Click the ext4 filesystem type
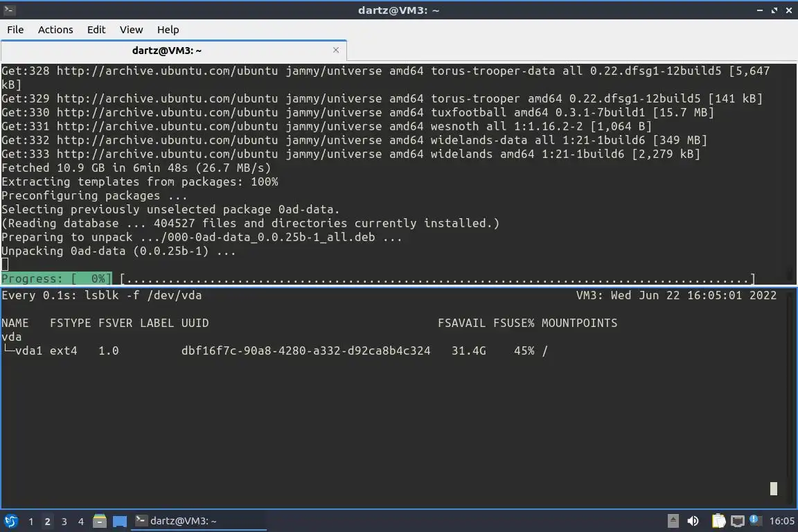 (64, 351)
